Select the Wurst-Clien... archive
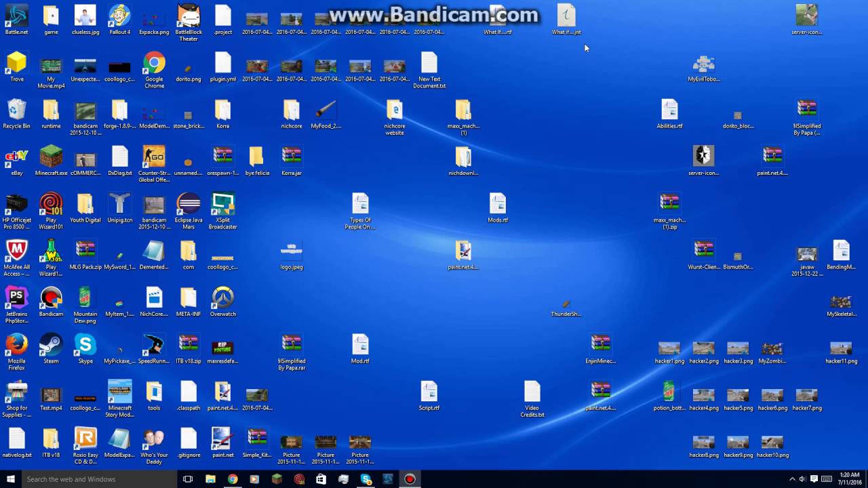This screenshot has height=488, width=868. click(703, 254)
